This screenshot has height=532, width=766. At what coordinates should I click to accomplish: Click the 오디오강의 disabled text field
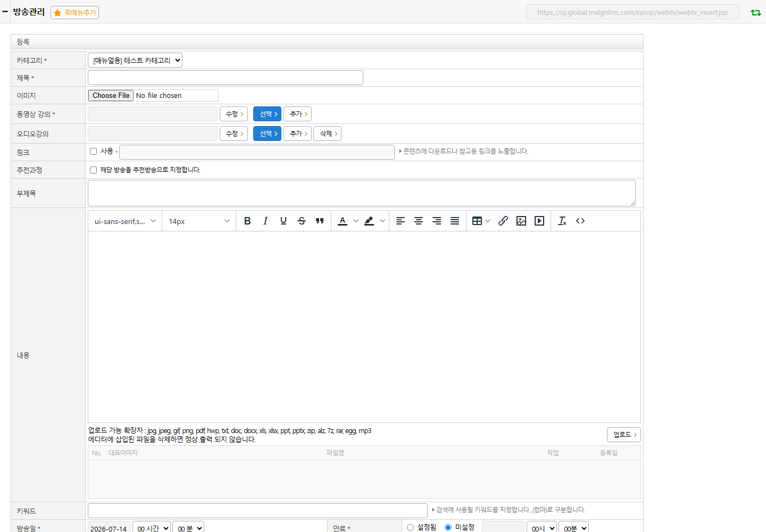(x=153, y=134)
